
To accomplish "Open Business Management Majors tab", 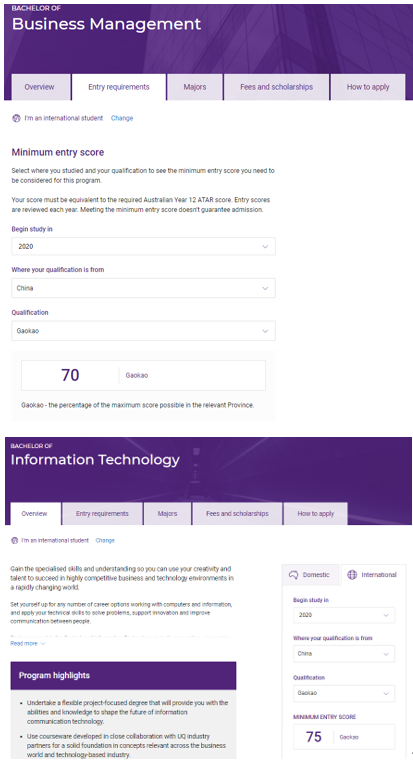I will (195, 87).
